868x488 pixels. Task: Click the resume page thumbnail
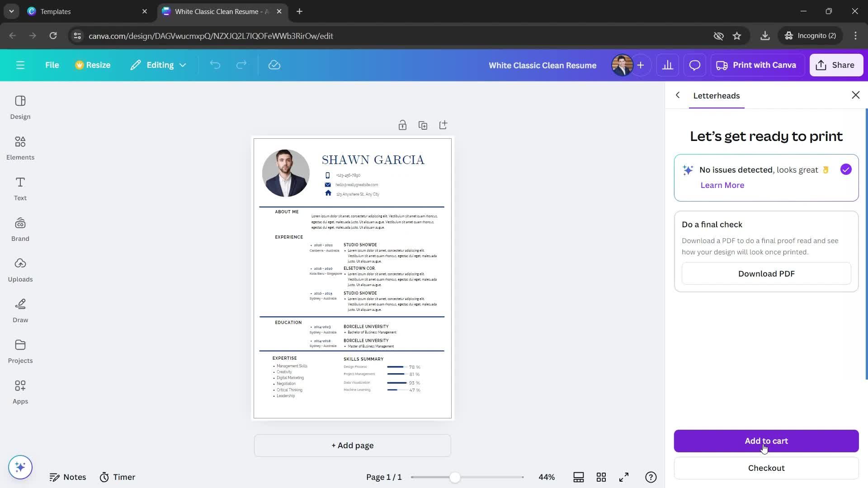pyautogui.click(x=352, y=278)
